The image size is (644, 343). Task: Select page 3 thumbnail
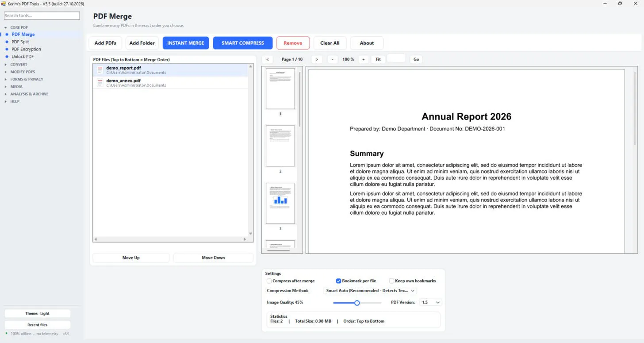pos(280,204)
